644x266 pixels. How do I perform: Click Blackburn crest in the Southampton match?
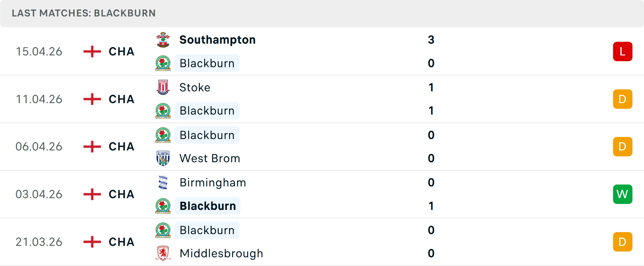tap(163, 63)
